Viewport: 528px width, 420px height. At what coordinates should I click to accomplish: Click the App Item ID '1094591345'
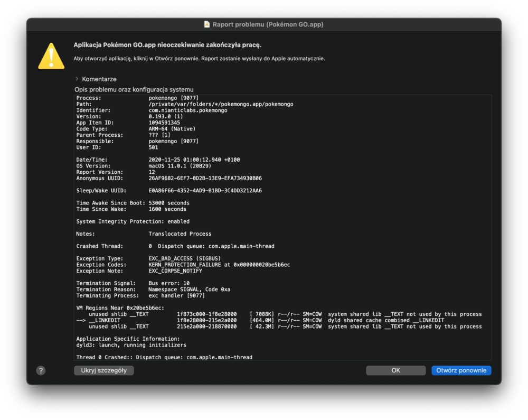pyautogui.click(x=164, y=123)
